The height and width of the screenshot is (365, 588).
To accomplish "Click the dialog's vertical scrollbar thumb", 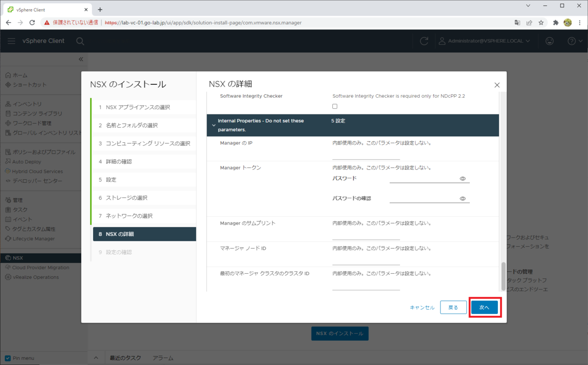I will 503,276.
